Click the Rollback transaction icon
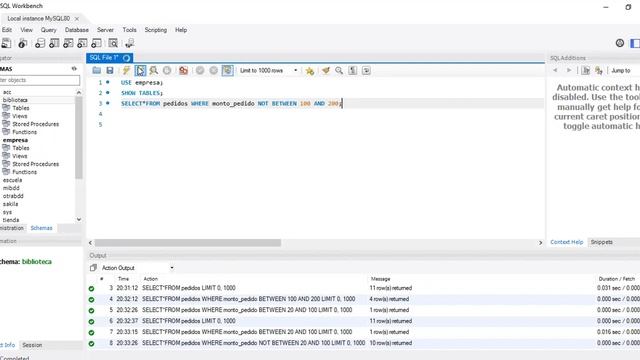The height and width of the screenshot is (360, 640). coord(213,71)
